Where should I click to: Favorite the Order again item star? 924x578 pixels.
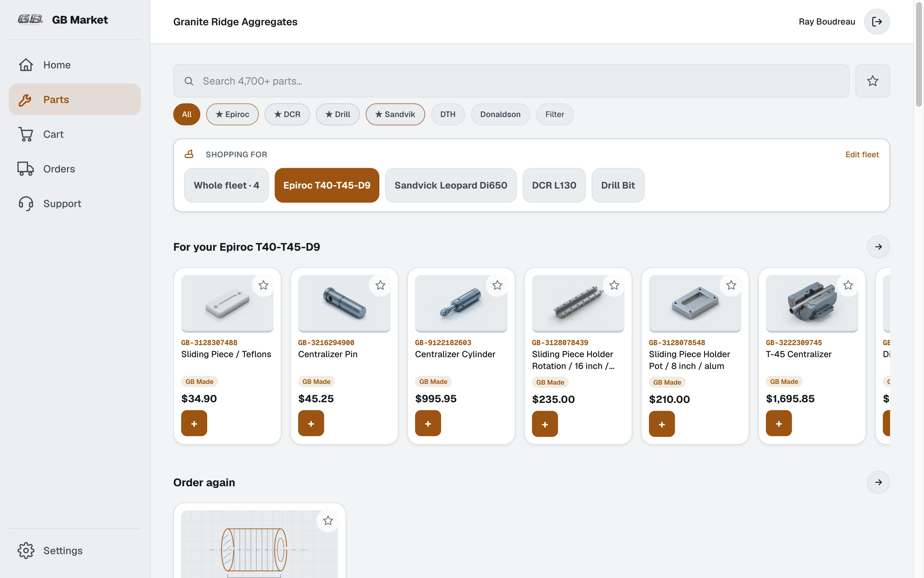[x=328, y=521]
